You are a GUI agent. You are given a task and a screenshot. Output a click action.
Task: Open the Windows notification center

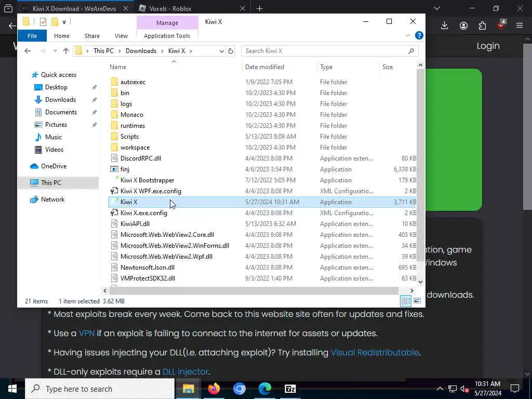515,389
